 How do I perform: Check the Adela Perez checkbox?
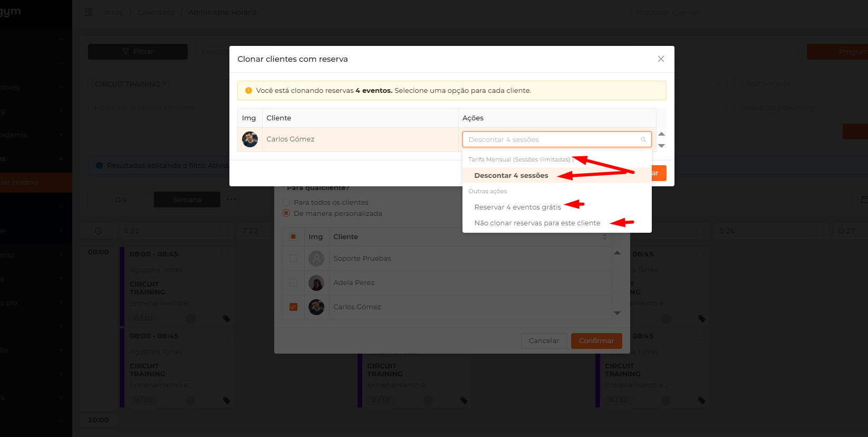(x=294, y=283)
